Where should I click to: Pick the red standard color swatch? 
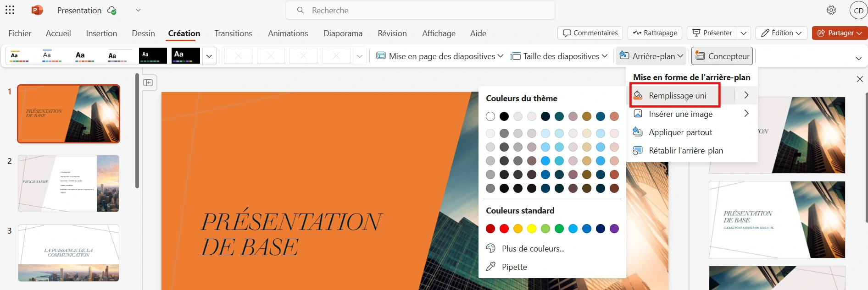504,229
